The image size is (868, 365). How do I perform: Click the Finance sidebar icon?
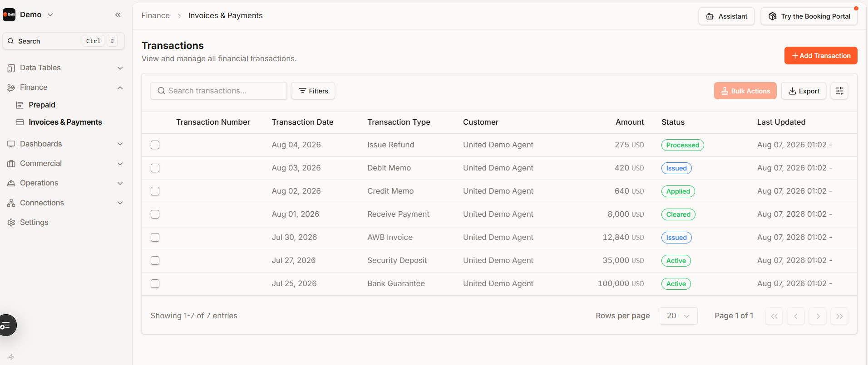point(11,88)
